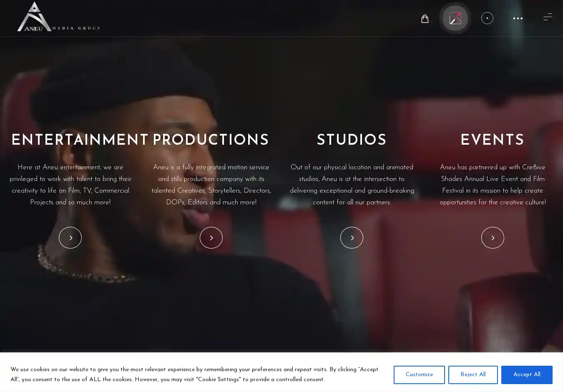The image size is (563, 392).
Task: Select the PRODUCTIONS heading
Action: pyautogui.click(x=211, y=141)
